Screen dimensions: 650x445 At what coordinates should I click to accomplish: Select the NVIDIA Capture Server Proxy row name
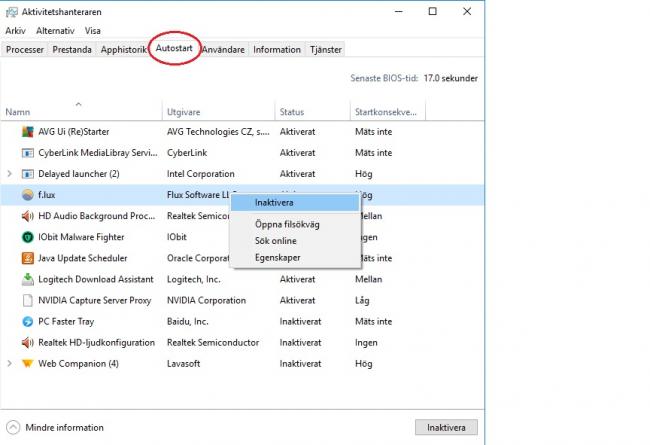coord(95,300)
